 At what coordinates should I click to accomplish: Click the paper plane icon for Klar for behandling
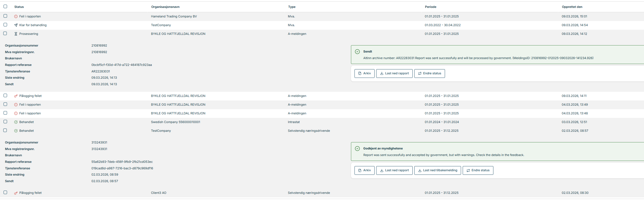pos(16,25)
